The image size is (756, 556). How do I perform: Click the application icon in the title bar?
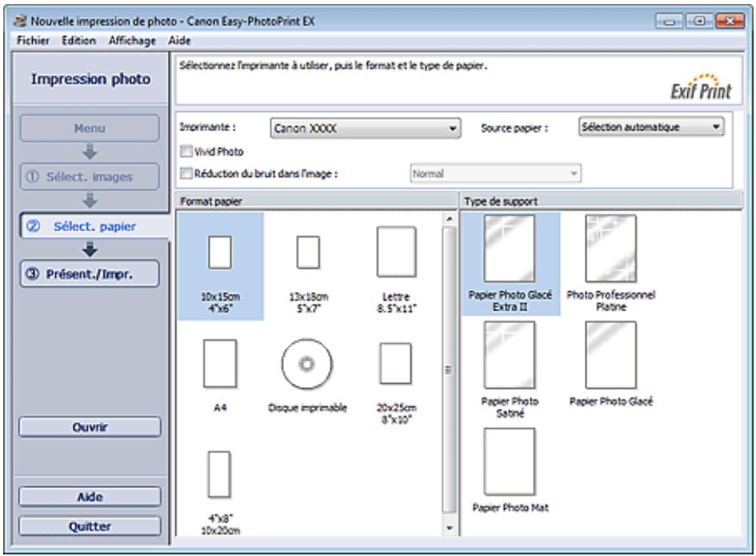pos(21,21)
